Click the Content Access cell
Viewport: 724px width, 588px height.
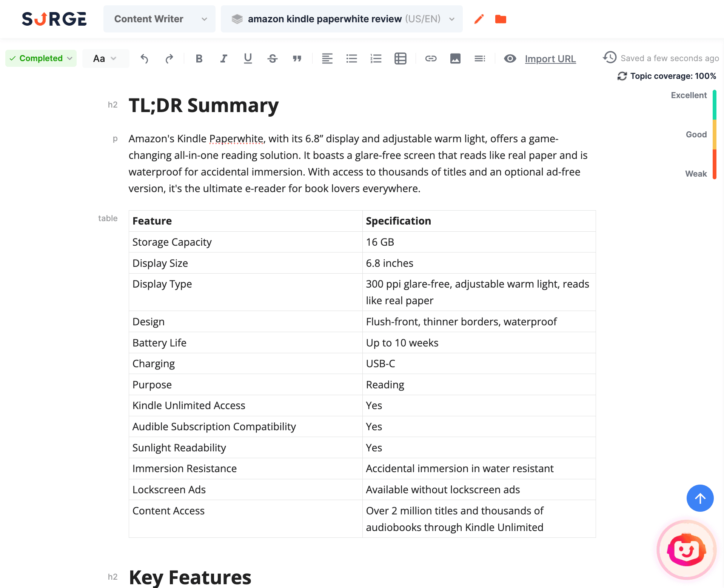[x=245, y=519]
